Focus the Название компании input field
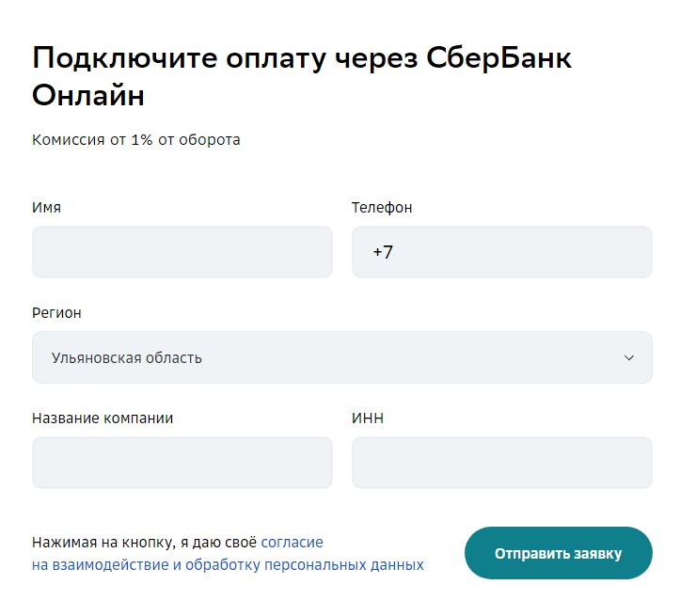The width and height of the screenshot is (696, 616). click(182, 463)
